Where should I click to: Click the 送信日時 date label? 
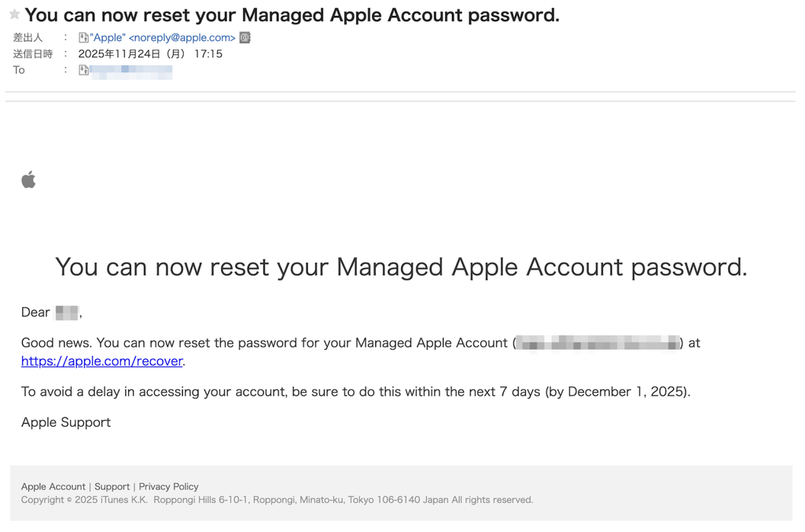point(32,54)
